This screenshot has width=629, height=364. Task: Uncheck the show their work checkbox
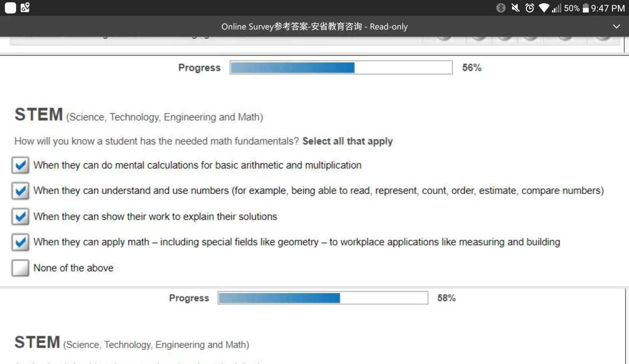[20, 216]
